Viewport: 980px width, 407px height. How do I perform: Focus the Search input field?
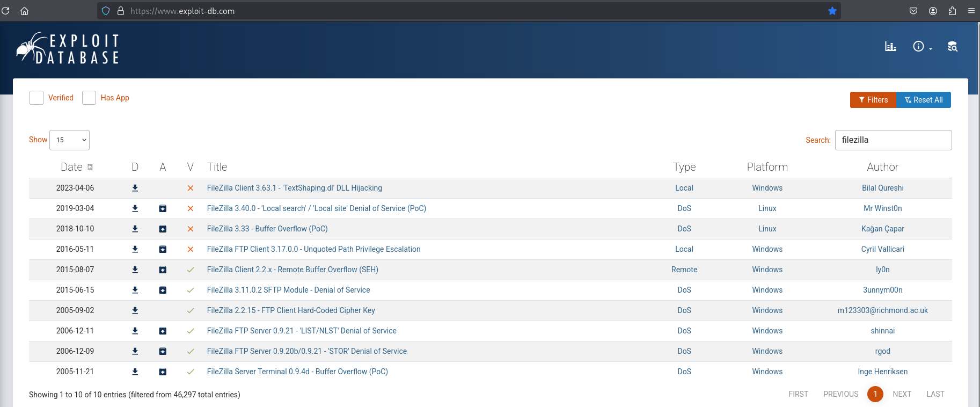click(894, 140)
